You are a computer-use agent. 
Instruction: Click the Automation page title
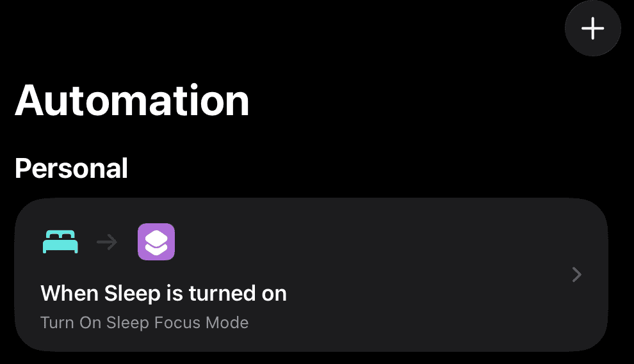click(132, 100)
